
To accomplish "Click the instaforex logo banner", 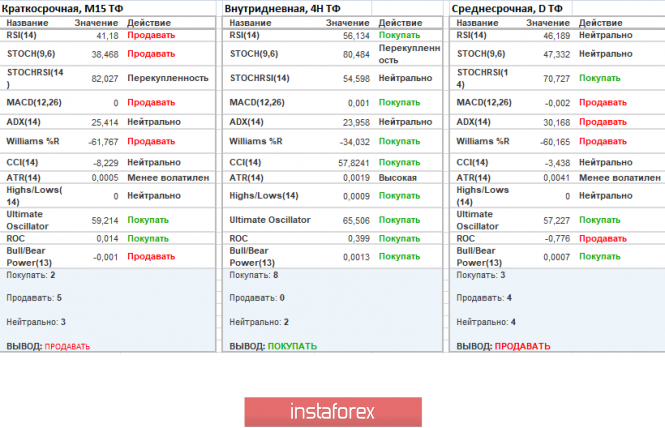I will pyautogui.click(x=331, y=411).
